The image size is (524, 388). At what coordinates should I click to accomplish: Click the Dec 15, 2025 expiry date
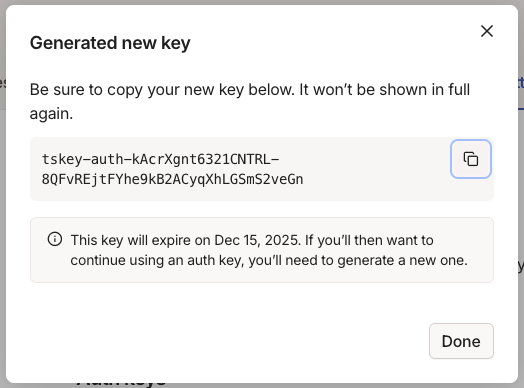[256, 240]
